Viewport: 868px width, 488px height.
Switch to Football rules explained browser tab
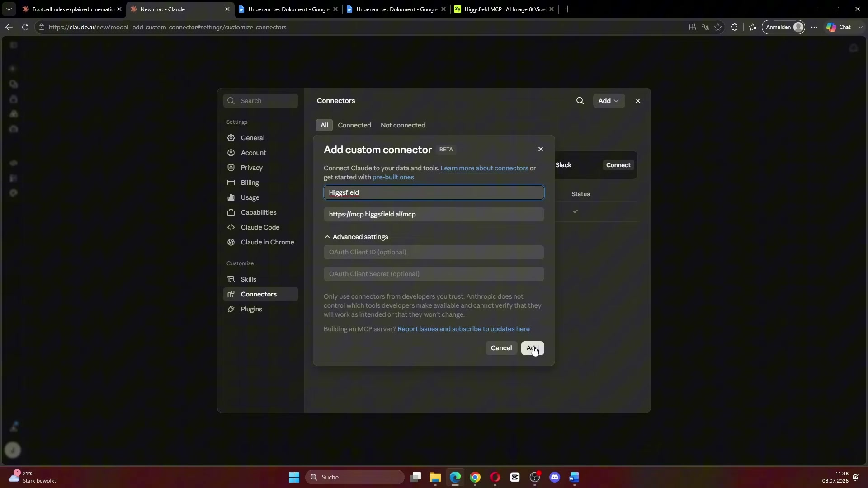(72, 9)
